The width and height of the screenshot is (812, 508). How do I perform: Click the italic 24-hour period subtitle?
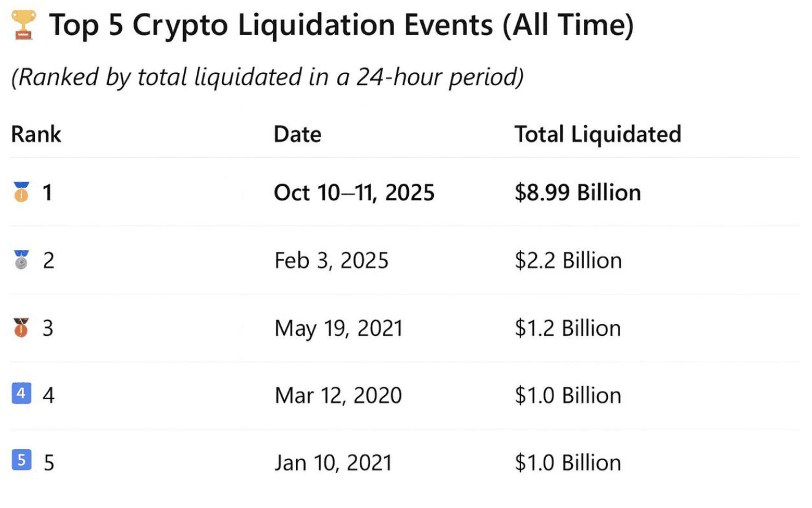tap(267, 77)
